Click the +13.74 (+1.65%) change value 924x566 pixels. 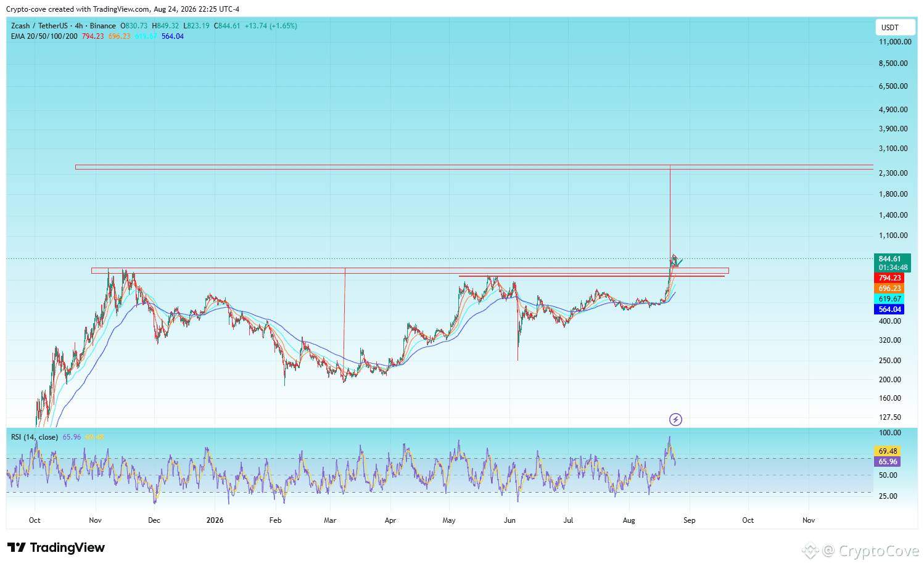coord(271,26)
